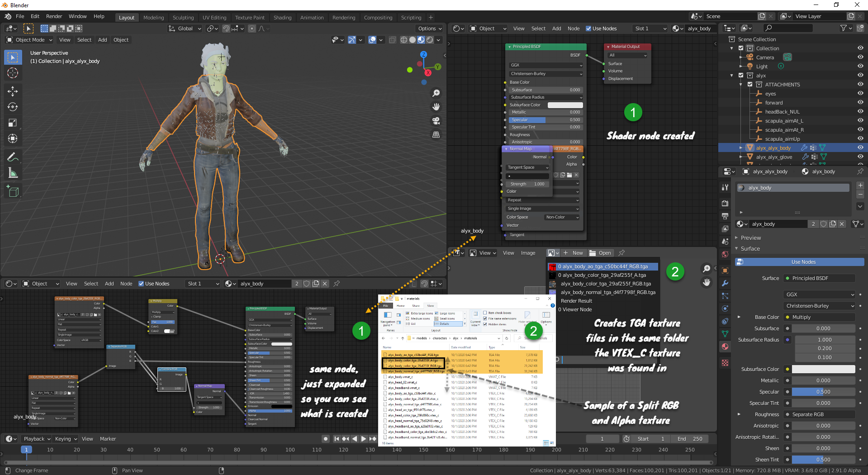Open the Slot 1 dropdown in top node editor
Image resolution: width=868 pixels, height=475 pixels.
point(650,28)
